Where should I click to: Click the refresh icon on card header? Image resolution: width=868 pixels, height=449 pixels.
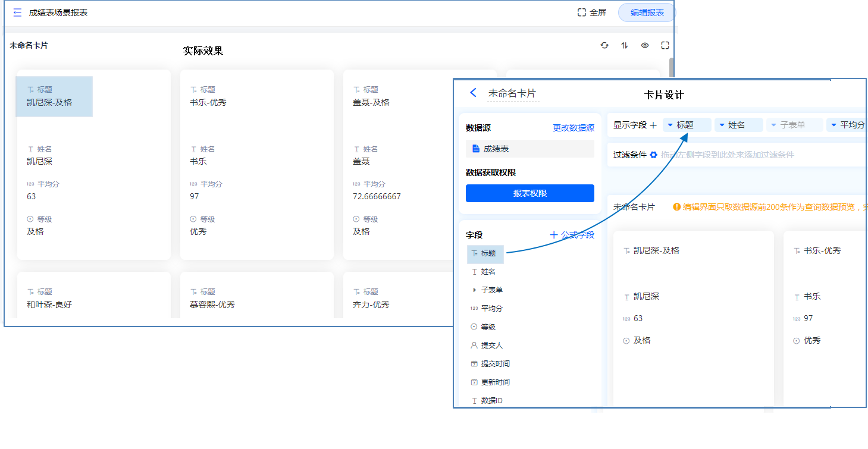pyautogui.click(x=604, y=45)
